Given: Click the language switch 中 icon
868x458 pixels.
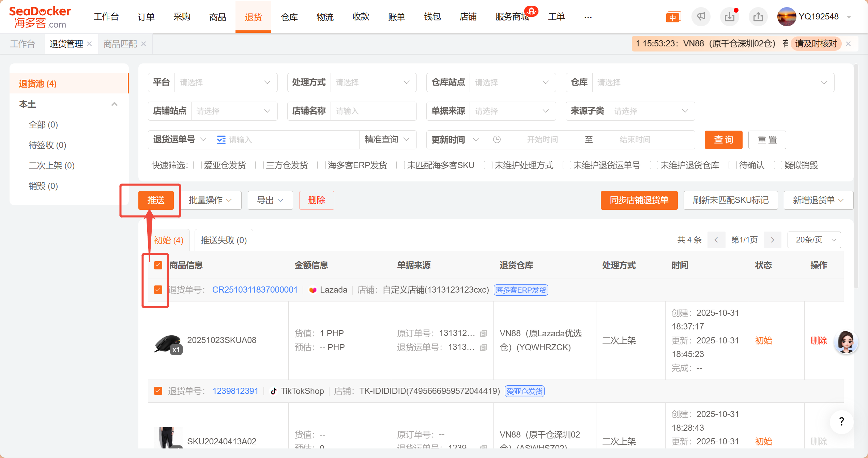Looking at the screenshot, I should pyautogui.click(x=673, y=17).
